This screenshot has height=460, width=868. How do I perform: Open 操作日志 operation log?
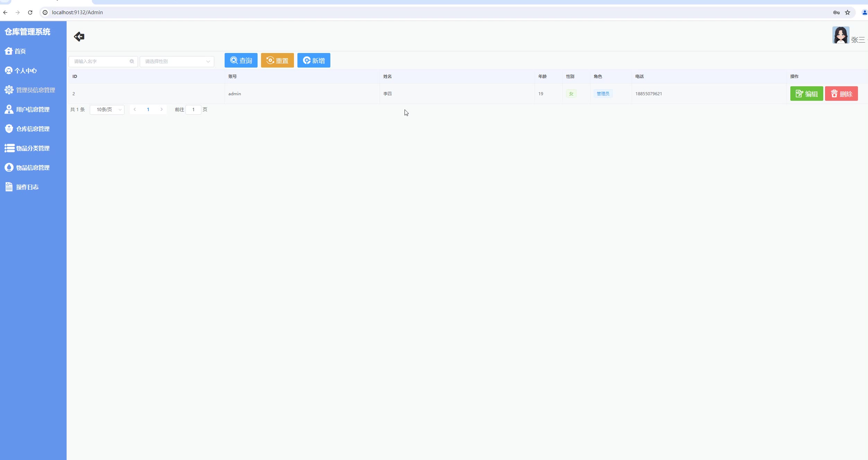[x=27, y=187]
